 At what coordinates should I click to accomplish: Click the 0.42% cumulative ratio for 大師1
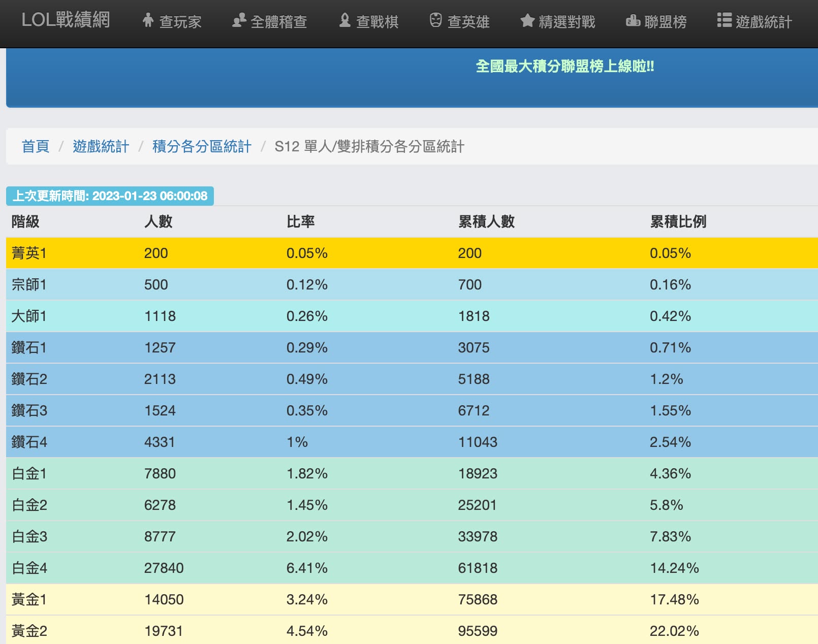coord(671,316)
